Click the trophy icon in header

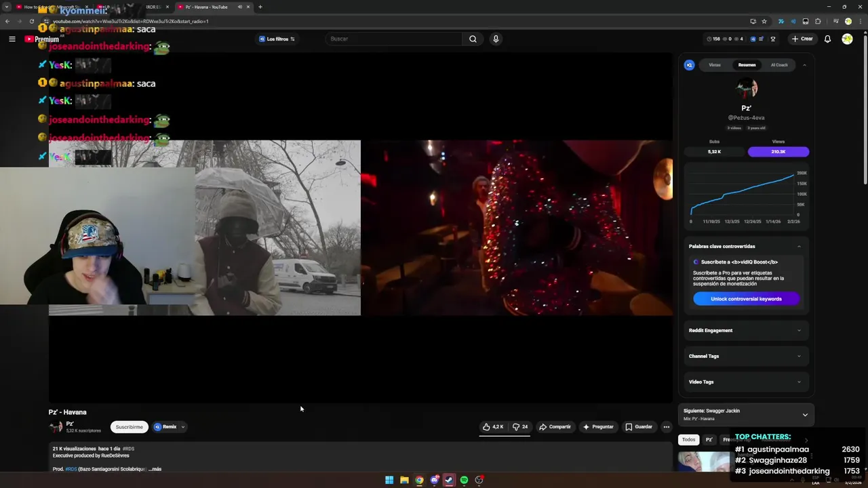[x=773, y=39]
